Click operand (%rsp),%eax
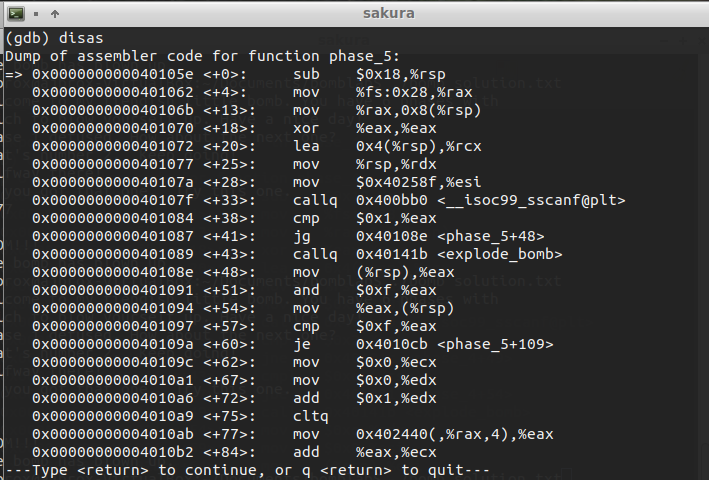 (x=405, y=273)
